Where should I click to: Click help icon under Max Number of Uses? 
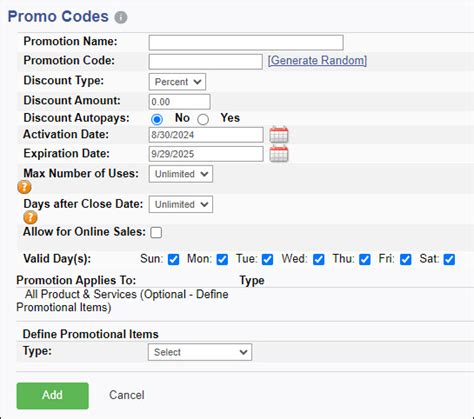click(x=24, y=187)
